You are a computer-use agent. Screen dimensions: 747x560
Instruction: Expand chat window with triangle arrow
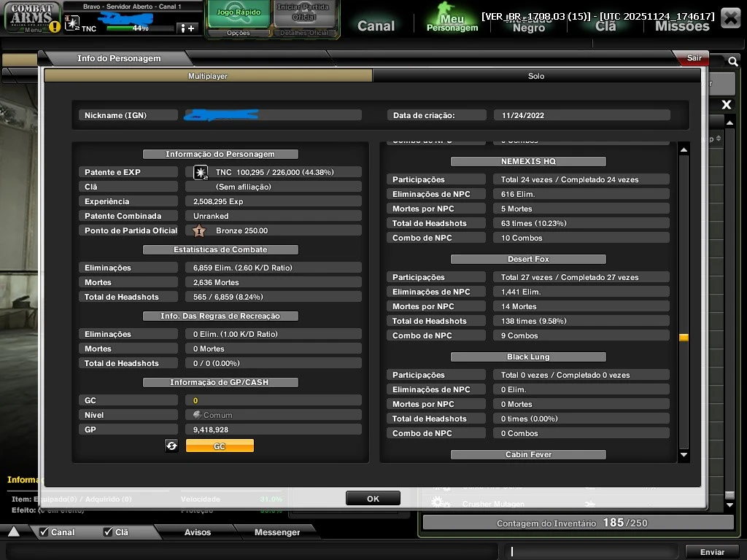pyautogui.click(x=13, y=532)
